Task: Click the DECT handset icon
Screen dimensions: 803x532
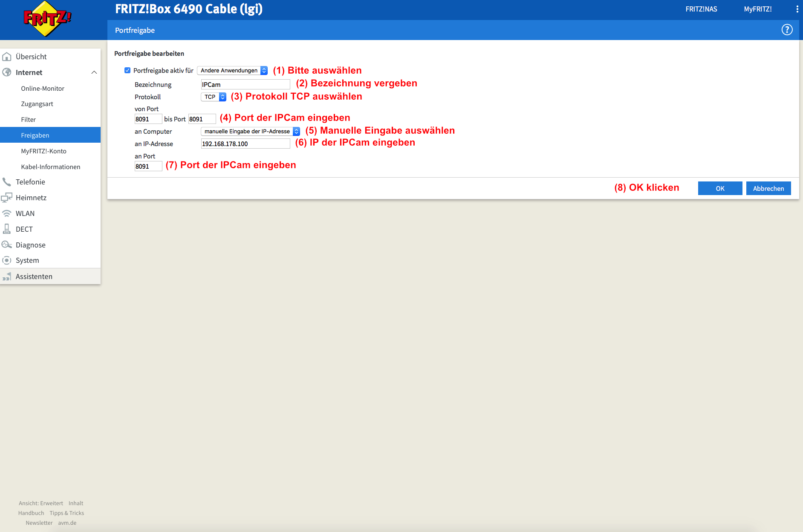Action: 7,229
